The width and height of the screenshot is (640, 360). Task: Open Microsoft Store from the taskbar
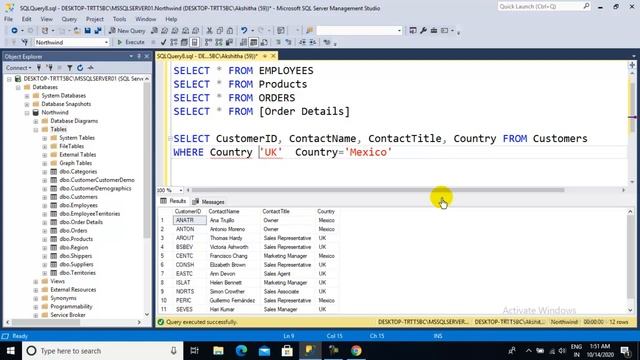pos(287,351)
